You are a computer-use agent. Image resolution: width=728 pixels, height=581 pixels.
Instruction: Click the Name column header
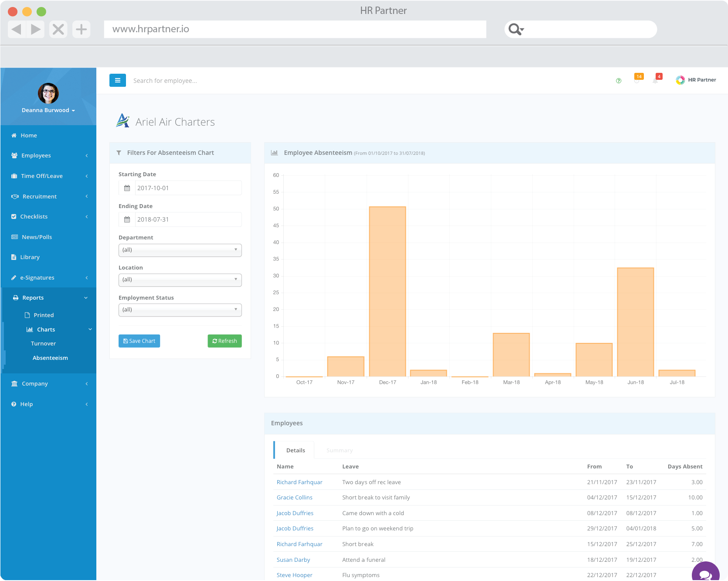click(x=285, y=467)
